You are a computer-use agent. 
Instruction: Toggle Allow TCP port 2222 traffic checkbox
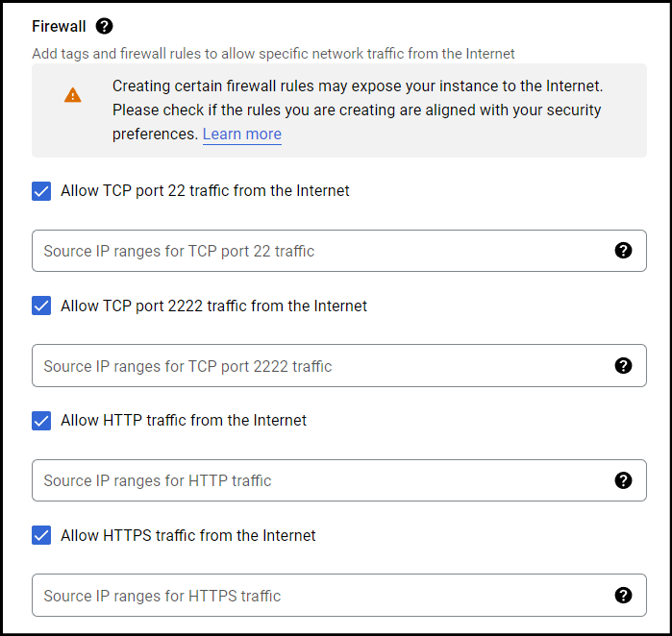[41, 306]
